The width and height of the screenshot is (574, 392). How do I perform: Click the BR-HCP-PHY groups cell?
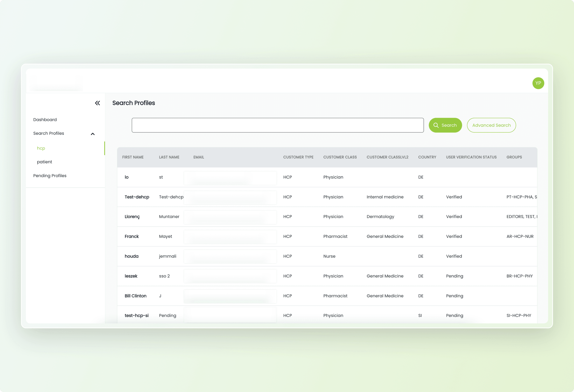pyautogui.click(x=519, y=276)
